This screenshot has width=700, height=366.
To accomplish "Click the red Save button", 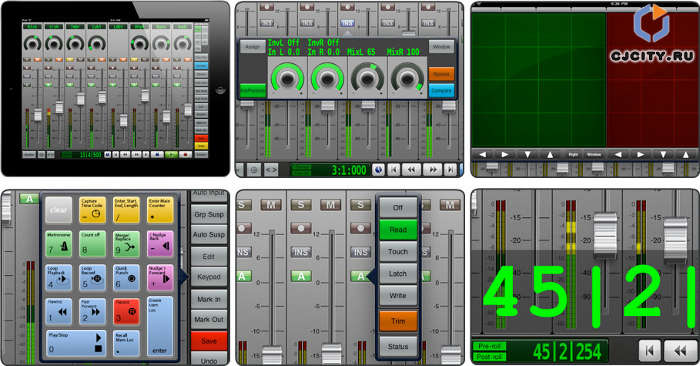I will click(x=209, y=341).
